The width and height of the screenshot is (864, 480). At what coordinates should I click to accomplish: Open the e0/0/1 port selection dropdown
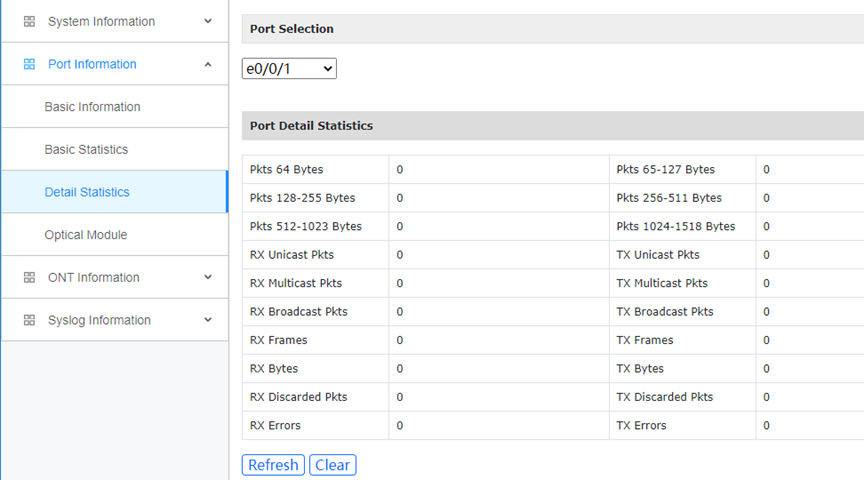[289, 69]
